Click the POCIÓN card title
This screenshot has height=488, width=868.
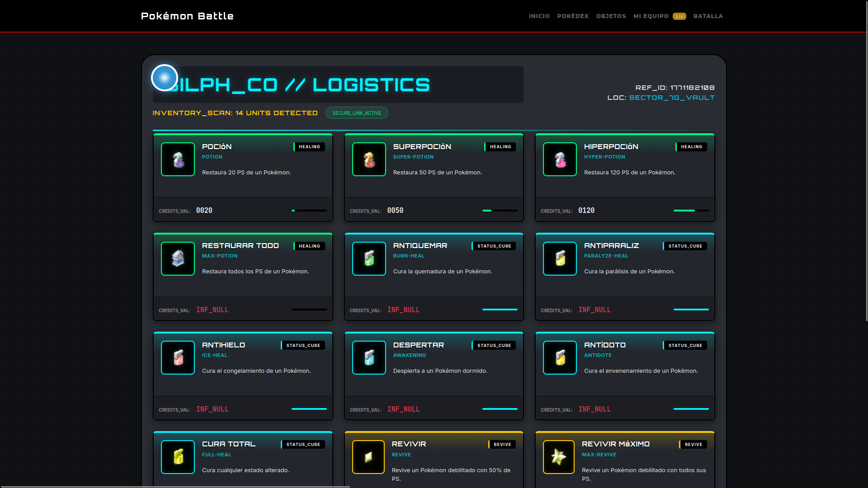[x=217, y=147]
